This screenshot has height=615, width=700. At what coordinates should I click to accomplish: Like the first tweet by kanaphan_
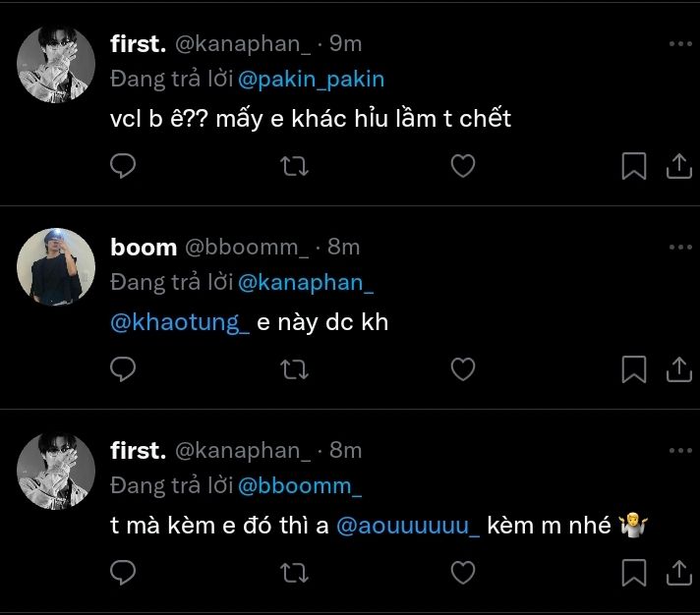click(x=462, y=166)
